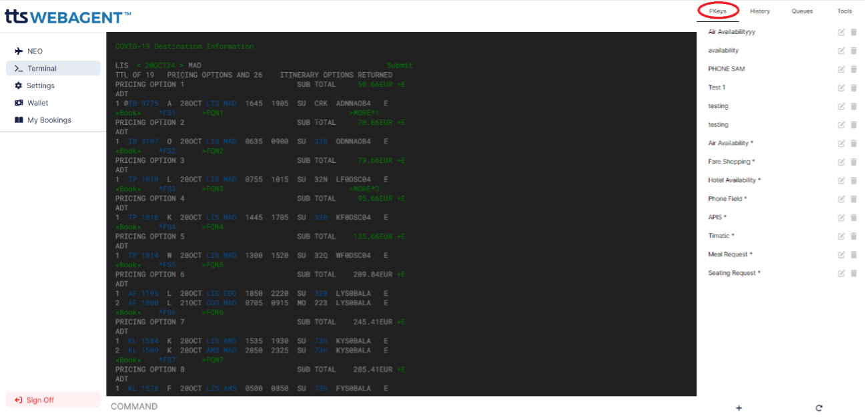868x418 pixels.
Task: Run the 'Timatic *' PKey
Action: (x=721, y=236)
